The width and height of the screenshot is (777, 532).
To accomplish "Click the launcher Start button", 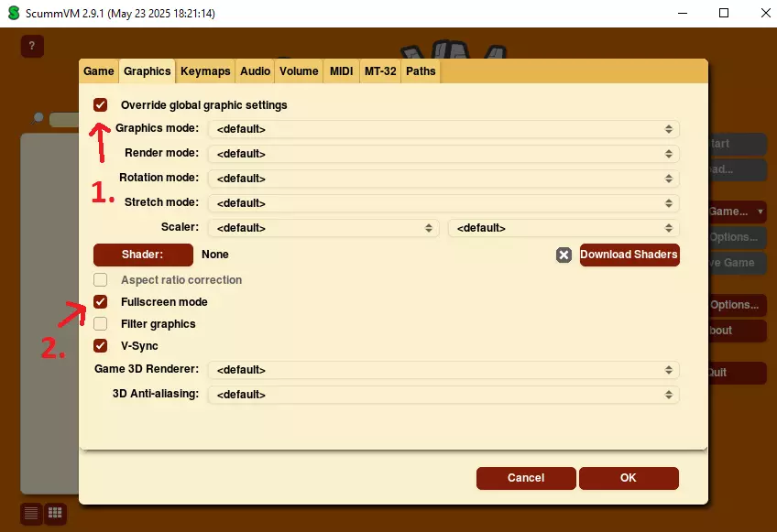I will point(738,144).
